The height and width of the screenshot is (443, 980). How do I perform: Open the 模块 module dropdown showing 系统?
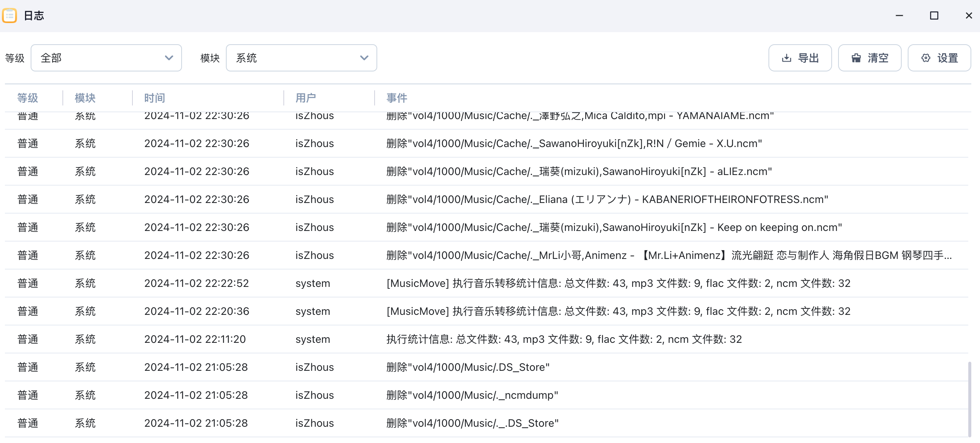pyautogui.click(x=301, y=58)
